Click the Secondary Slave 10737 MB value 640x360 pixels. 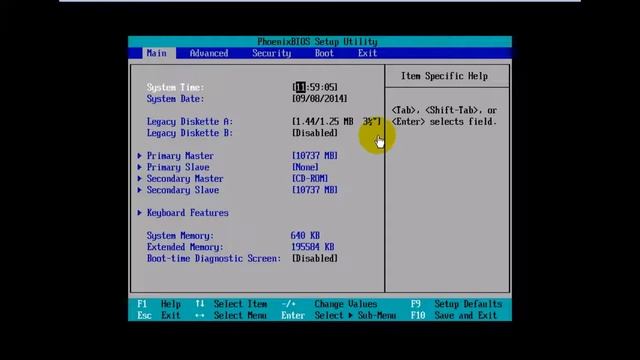click(315, 190)
